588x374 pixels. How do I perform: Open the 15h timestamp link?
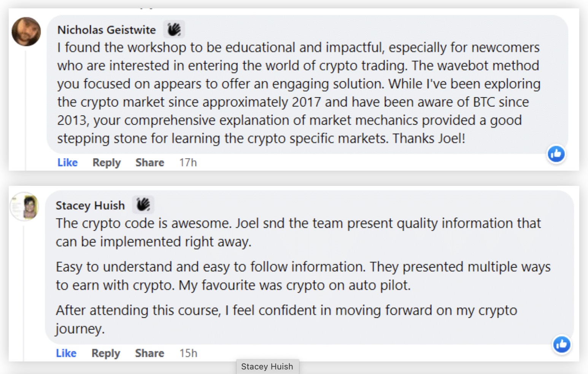coord(188,353)
